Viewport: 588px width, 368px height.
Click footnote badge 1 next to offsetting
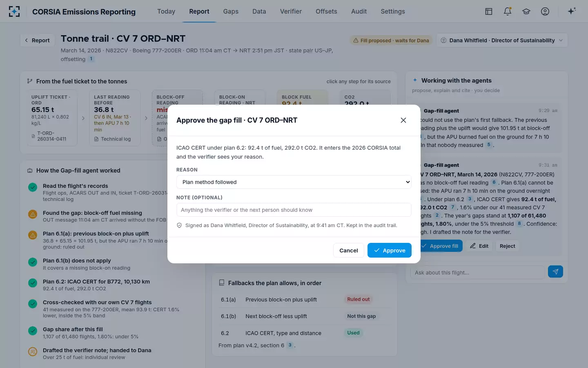[x=91, y=59]
